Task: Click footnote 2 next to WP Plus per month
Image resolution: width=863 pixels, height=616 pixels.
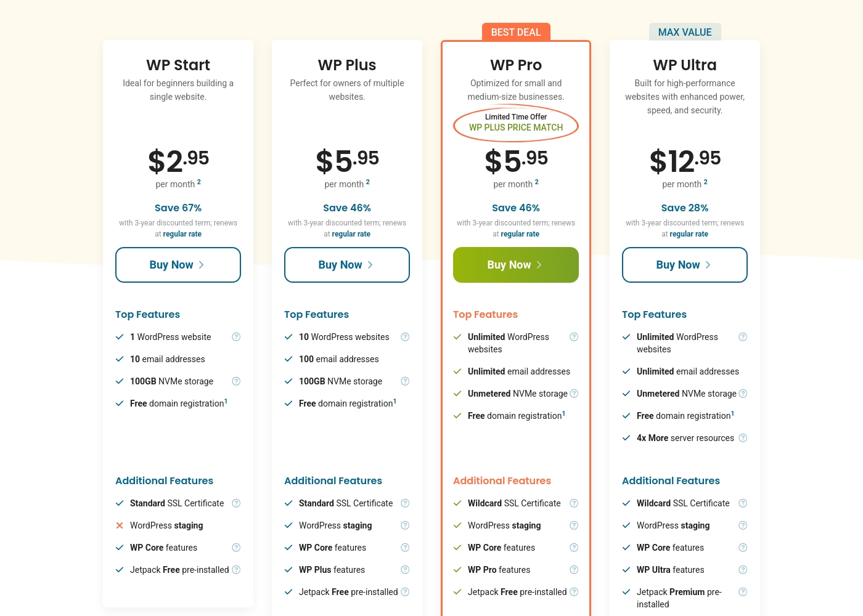Action: (368, 182)
